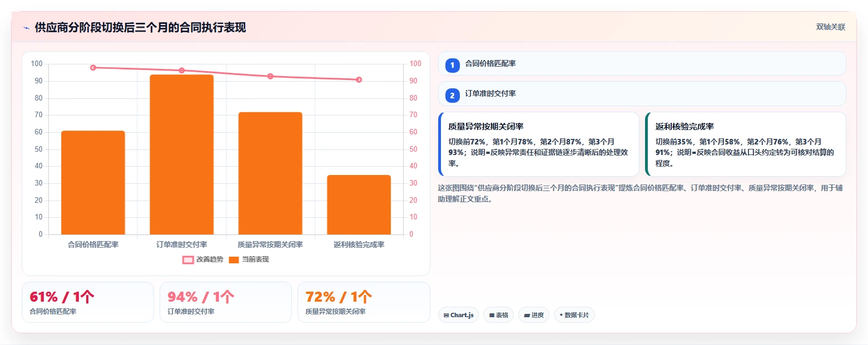Click caption 质量异常按期关闭率 under 72%
The height and width of the screenshot is (345, 868).
[335, 312]
